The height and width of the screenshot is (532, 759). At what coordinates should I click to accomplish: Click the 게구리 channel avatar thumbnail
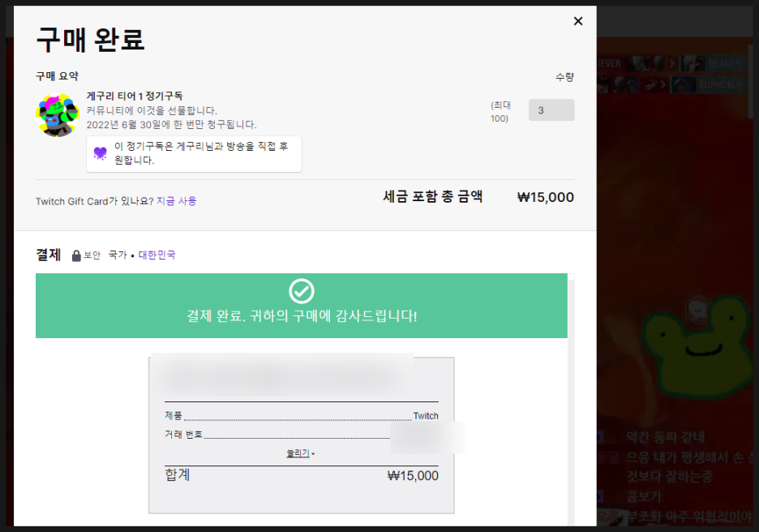click(58, 115)
